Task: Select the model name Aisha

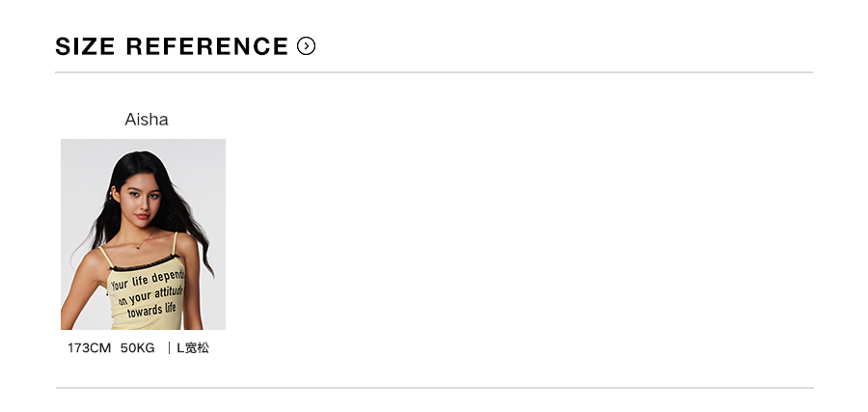Action: 147,120
